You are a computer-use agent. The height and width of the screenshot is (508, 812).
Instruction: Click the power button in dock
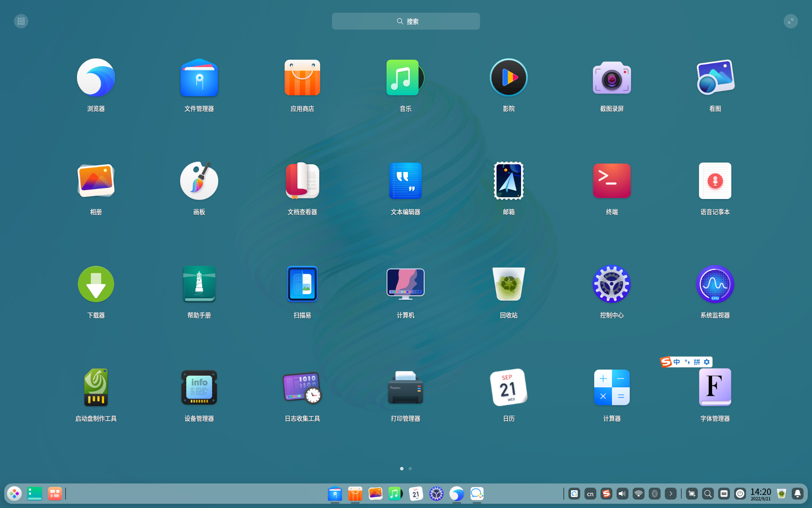pos(740,494)
